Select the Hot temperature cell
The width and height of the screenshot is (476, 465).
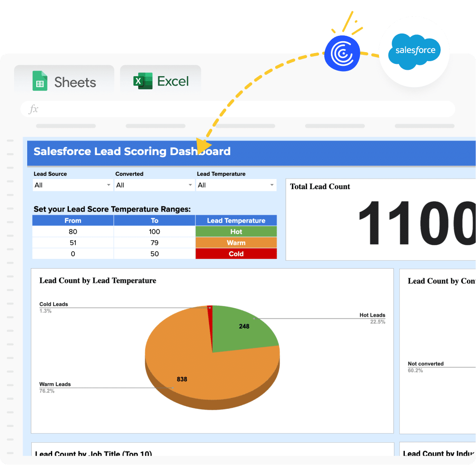coord(236,232)
